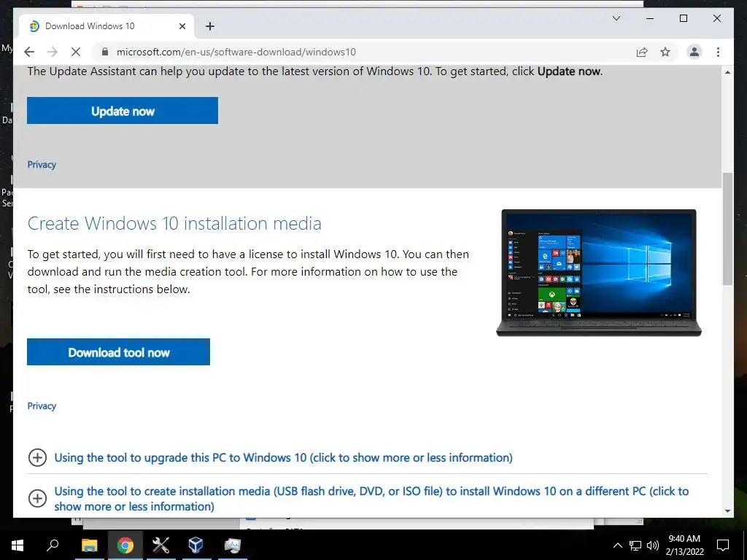The height and width of the screenshot is (560, 747).
Task: Click the 'Create Windows 10 installation media' heading
Action: [174, 223]
